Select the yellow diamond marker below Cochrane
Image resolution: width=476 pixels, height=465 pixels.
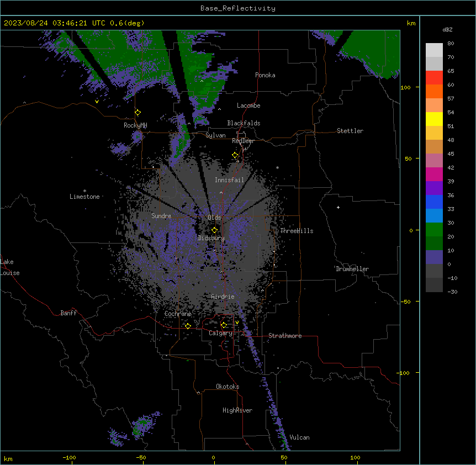coord(188,326)
